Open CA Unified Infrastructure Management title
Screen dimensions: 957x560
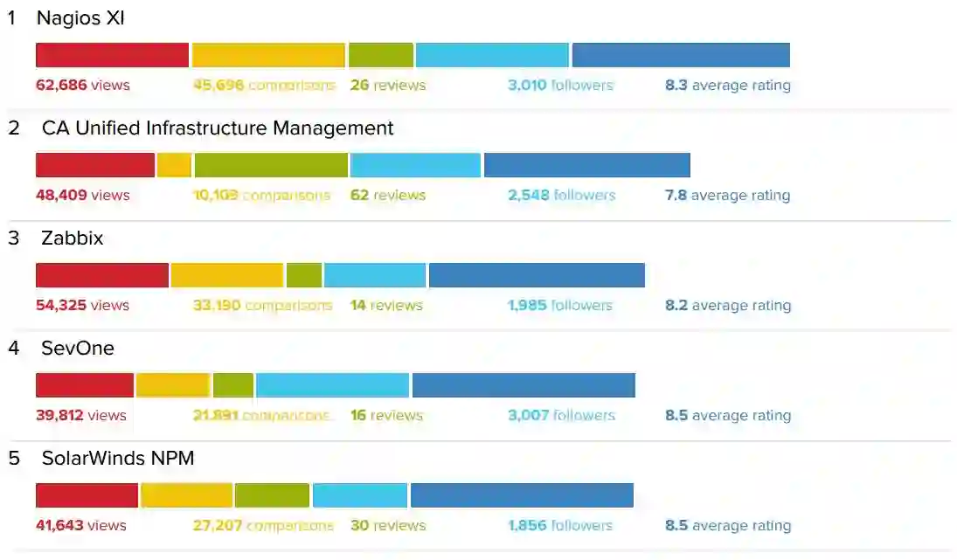point(218,128)
